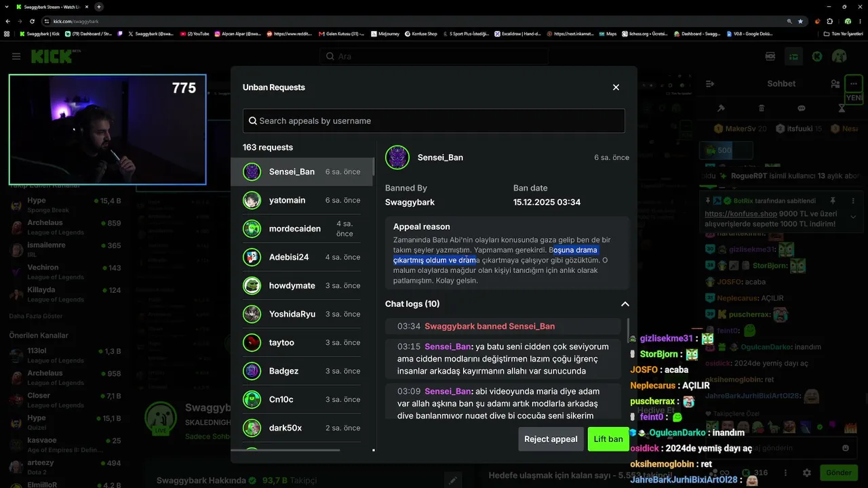Open the Gelen Kutusu Gmail bookmark
The image size is (868, 488).
341,33
